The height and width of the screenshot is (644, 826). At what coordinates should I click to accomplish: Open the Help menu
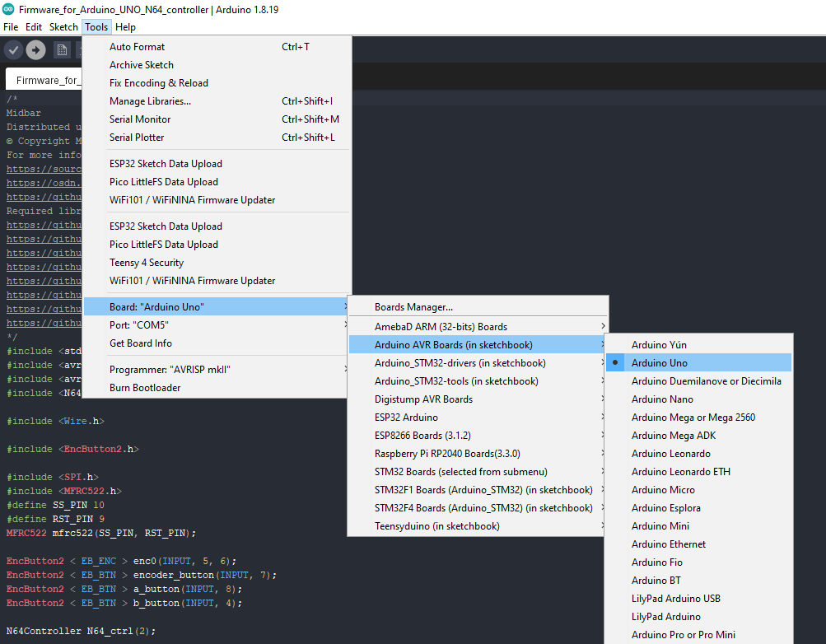pyautogui.click(x=125, y=27)
